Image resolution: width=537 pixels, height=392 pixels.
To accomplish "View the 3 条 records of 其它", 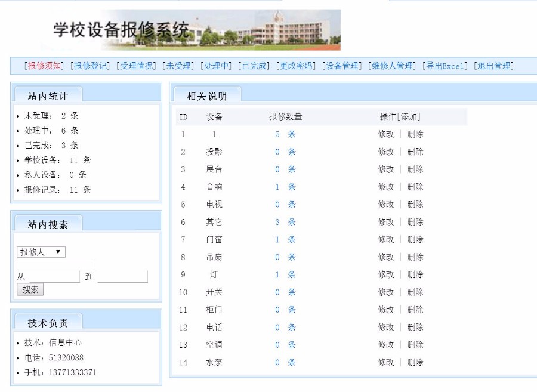I will [x=285, y=221].
